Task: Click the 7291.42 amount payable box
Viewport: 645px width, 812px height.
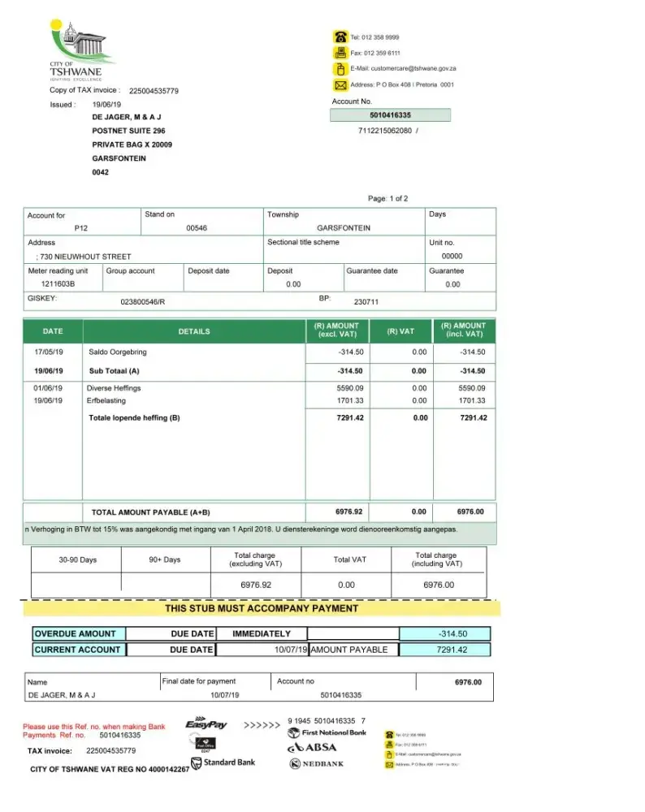Action: tap(445, 650)
